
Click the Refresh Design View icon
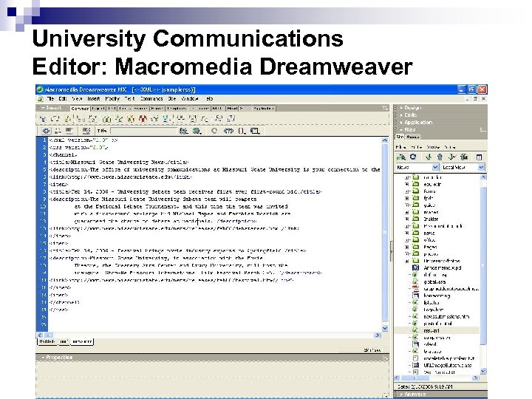click(214, 131)
